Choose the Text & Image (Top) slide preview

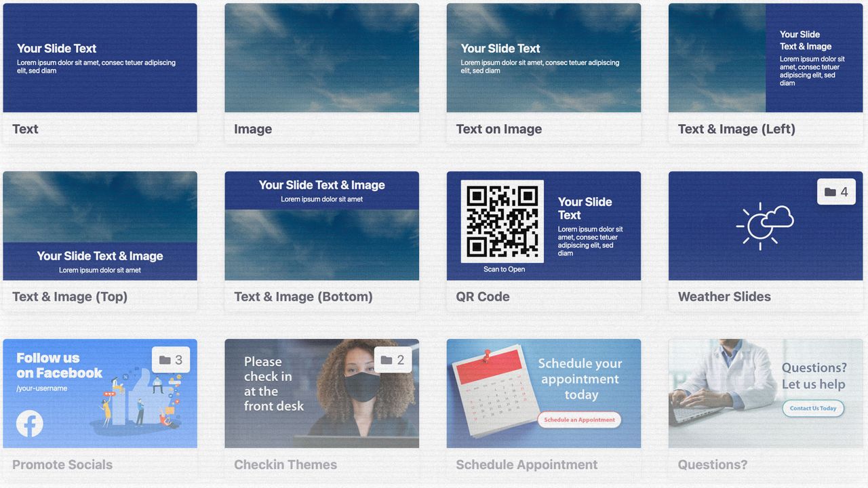100,226
